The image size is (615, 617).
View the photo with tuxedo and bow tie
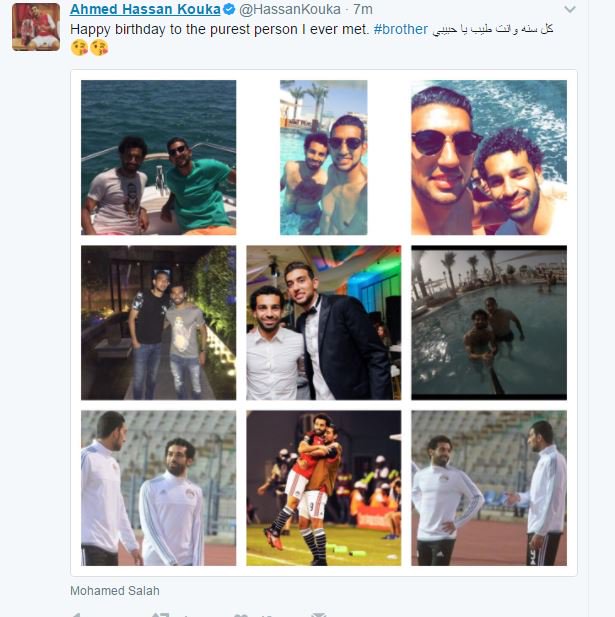pyautogui.click(x=323, y=323)
